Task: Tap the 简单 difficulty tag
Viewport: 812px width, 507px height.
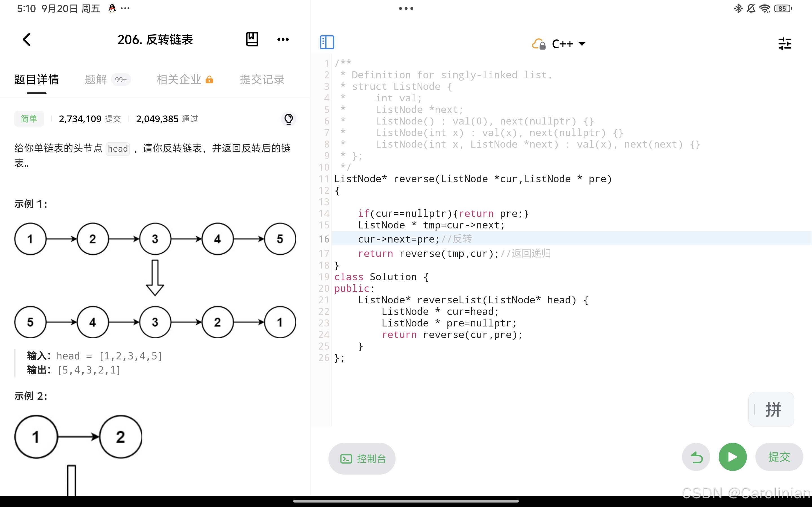Action: 29,119
